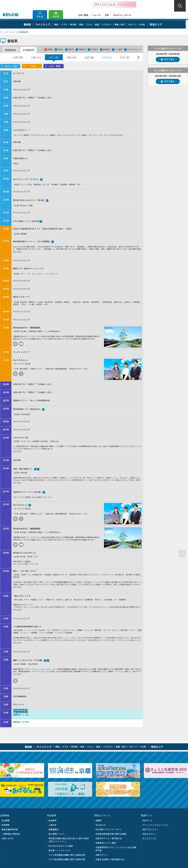Expand 続きを読む for 12:55 黒谷和紙 program
This screenshot has height=868, width=188.
(17, 252)
